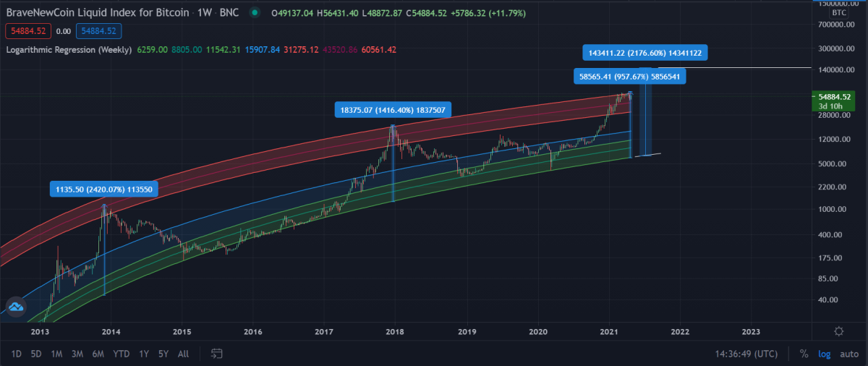Select the 1D time range

[16, 354]
